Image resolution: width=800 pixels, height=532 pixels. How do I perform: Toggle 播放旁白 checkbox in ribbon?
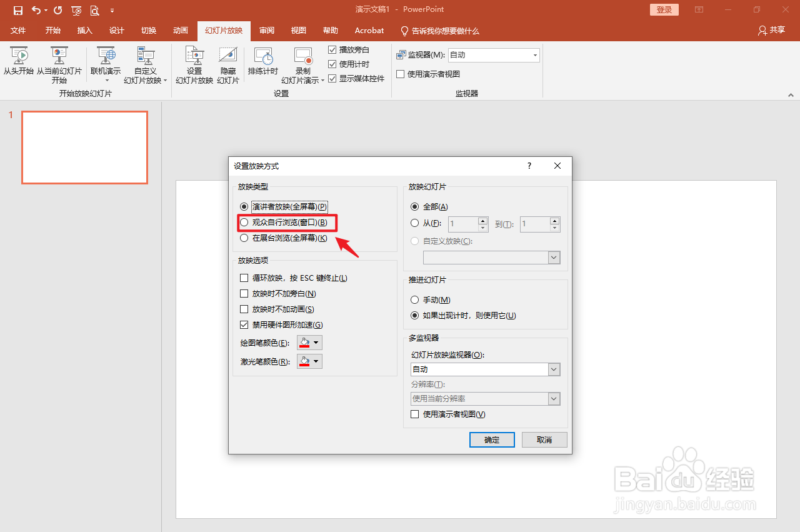tap(332, 49)
